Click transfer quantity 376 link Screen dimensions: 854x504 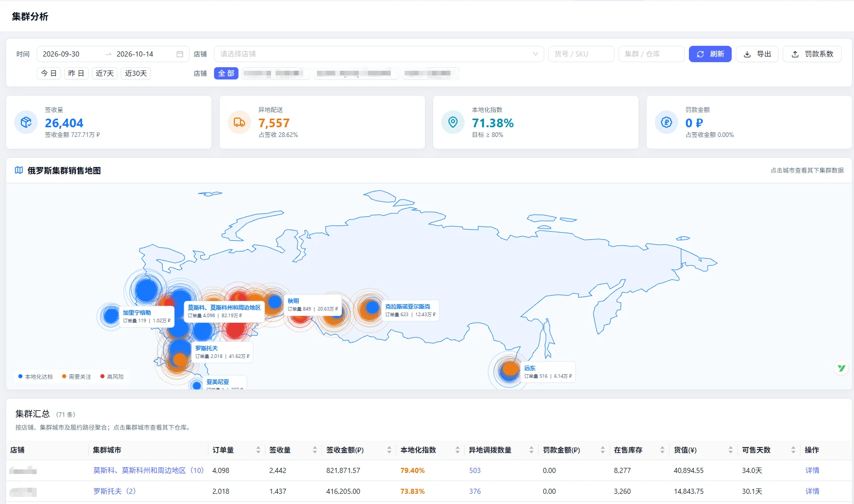pyautogui.click(x=475, y=491)
